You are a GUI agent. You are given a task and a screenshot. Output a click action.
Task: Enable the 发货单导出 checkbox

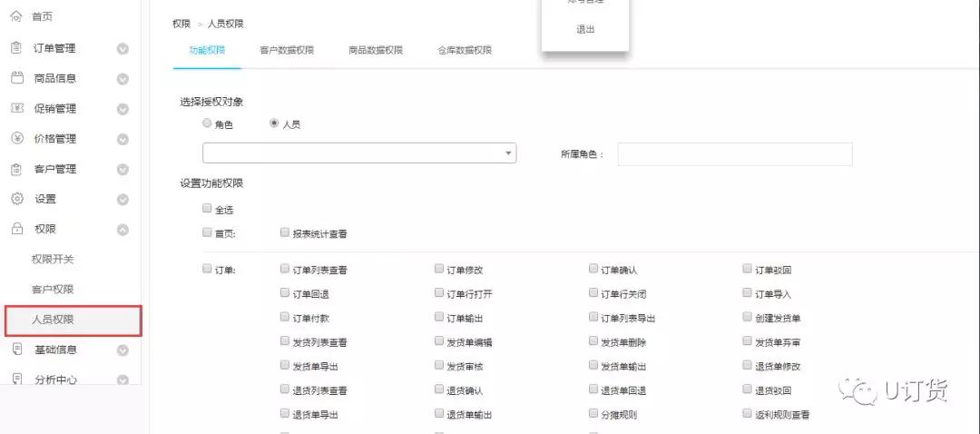[285, 365]
